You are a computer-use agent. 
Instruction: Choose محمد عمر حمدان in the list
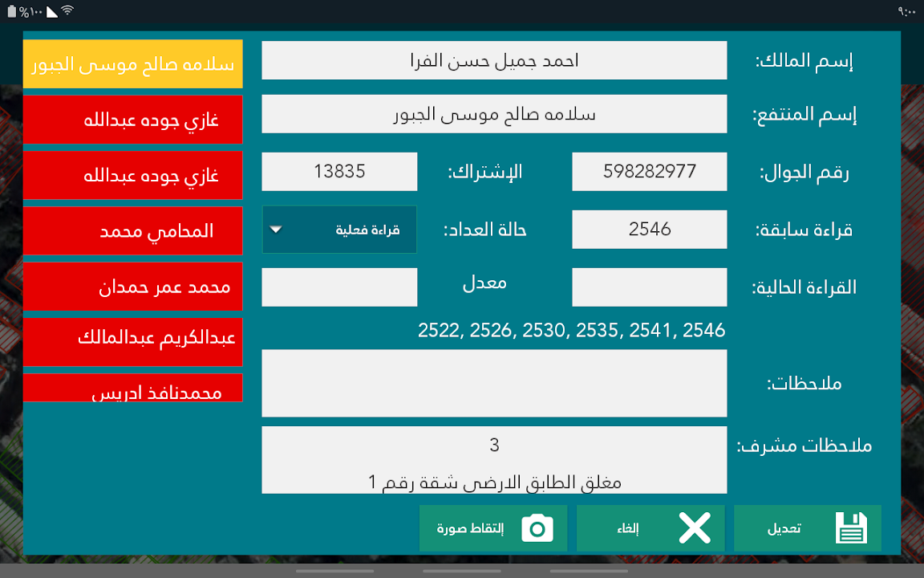coord(133,287)
